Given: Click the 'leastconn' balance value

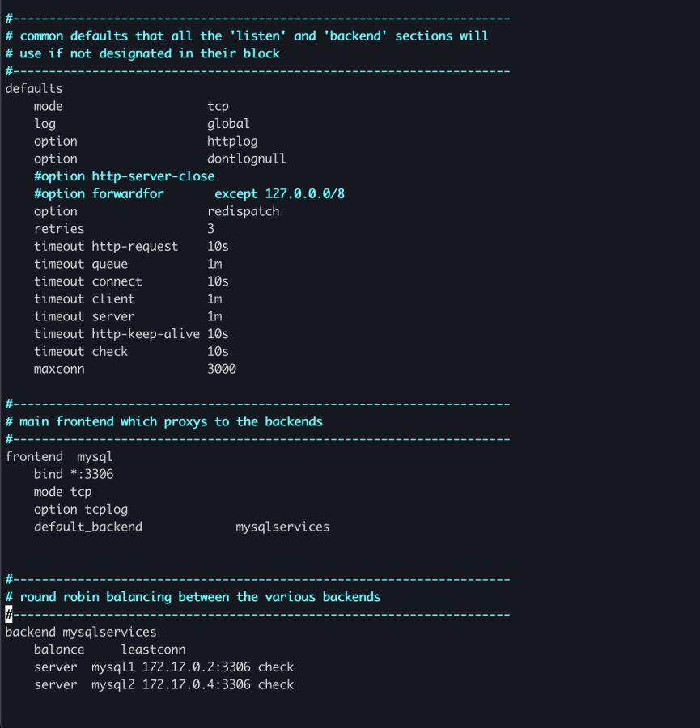Looking at the screenshot, I should coord(153,650).
